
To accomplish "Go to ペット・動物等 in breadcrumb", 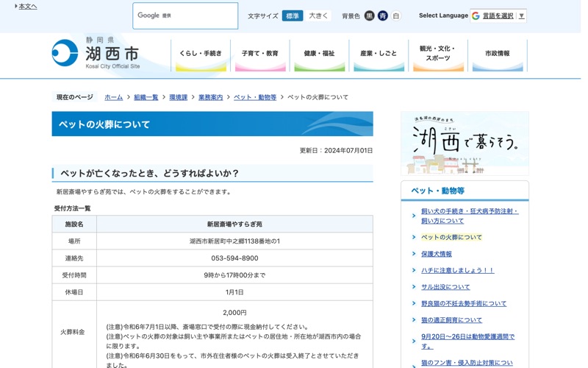I will 255,97.
